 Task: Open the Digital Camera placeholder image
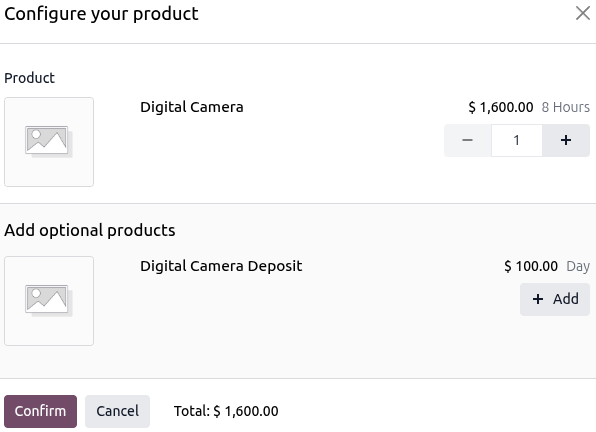point(49,142)
